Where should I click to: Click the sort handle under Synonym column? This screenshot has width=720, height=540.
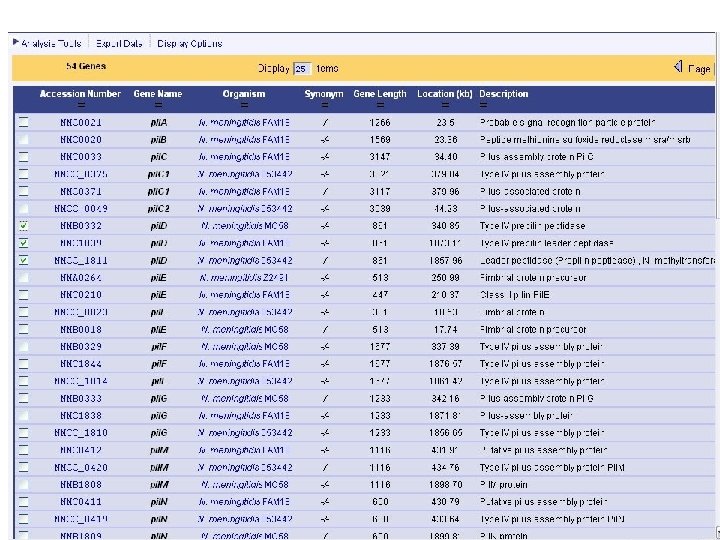coord(324,105)
